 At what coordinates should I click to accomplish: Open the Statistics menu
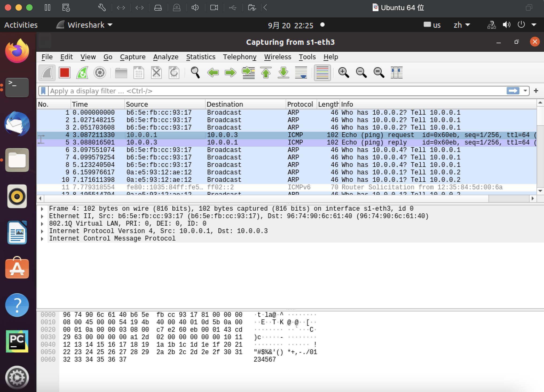tap(201, 57)
